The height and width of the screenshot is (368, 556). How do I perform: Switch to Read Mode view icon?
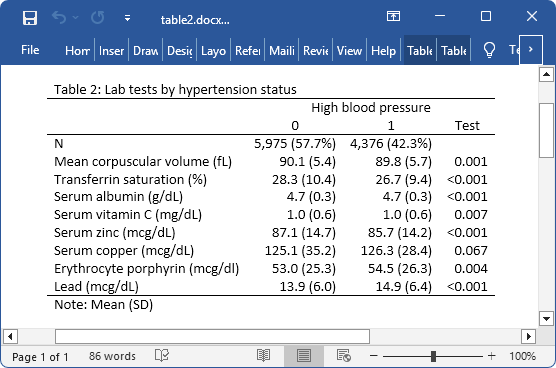[x=263, y=355]
